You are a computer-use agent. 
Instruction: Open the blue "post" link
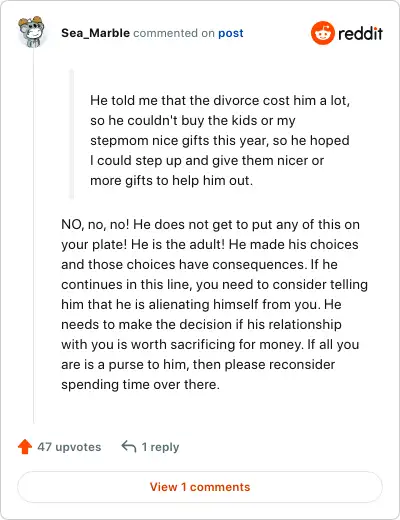(x=231, y=34)
